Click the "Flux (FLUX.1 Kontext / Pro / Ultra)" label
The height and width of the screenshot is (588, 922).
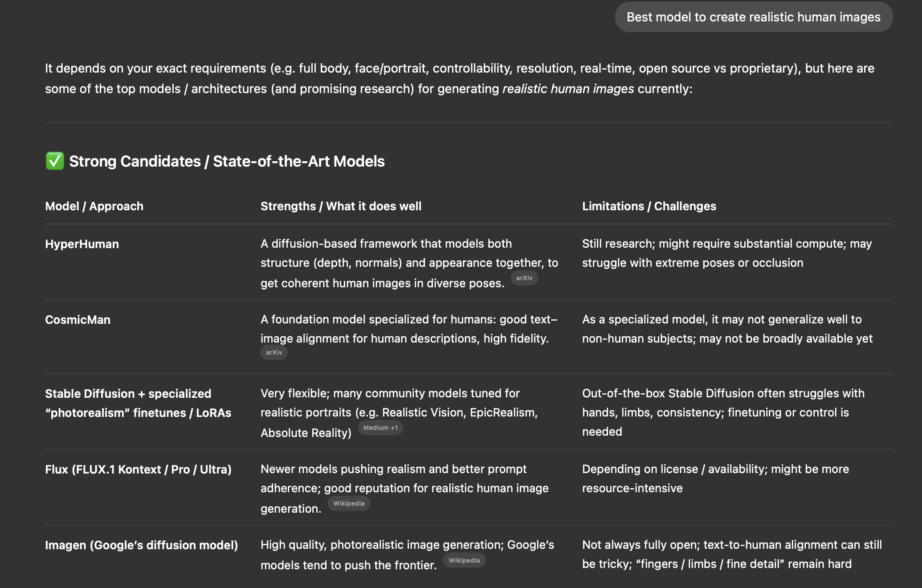click(x=138, y=470)
